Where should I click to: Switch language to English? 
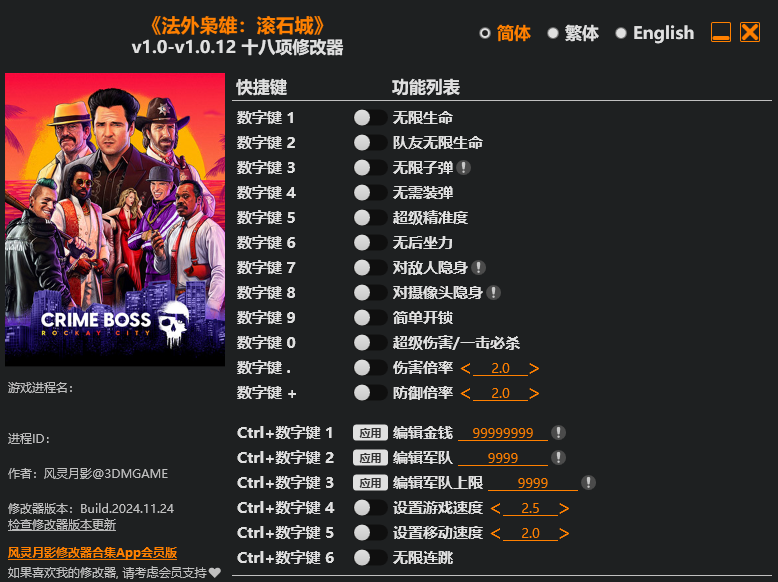(655, 33)
